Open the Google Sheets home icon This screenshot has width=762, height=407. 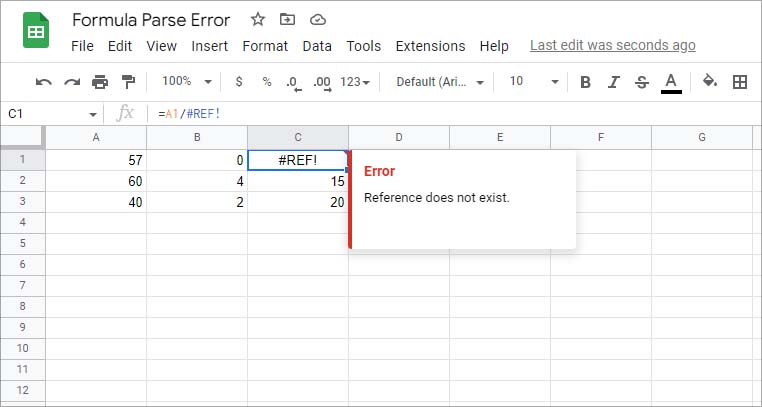tap(36, 31)
